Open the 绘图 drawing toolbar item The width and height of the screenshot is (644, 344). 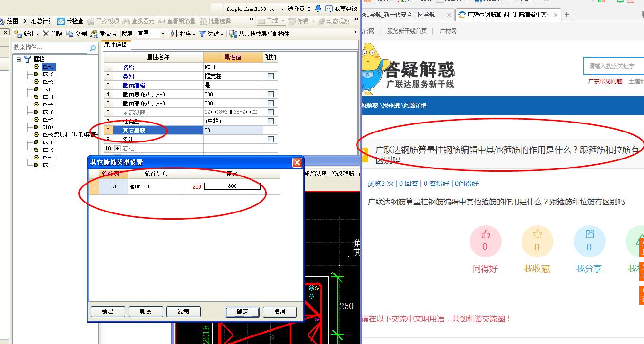[x=9, y=21]
